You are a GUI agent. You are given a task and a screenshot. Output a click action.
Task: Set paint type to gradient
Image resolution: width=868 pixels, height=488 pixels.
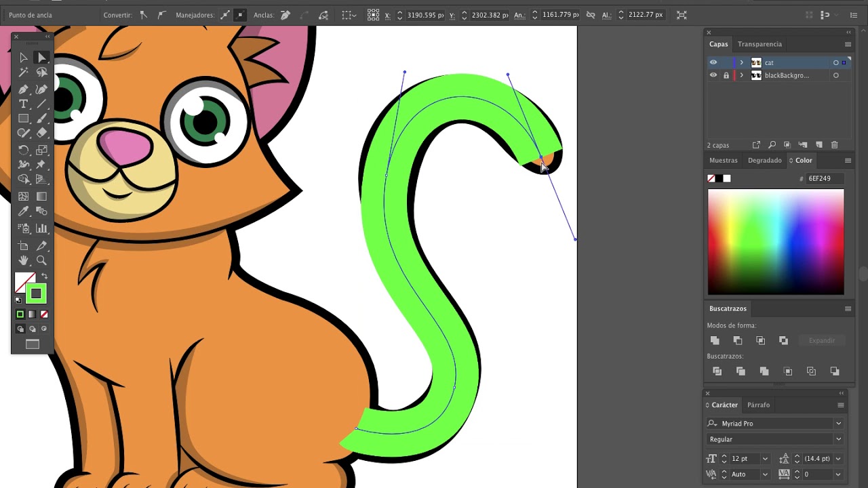pos(32,314)
